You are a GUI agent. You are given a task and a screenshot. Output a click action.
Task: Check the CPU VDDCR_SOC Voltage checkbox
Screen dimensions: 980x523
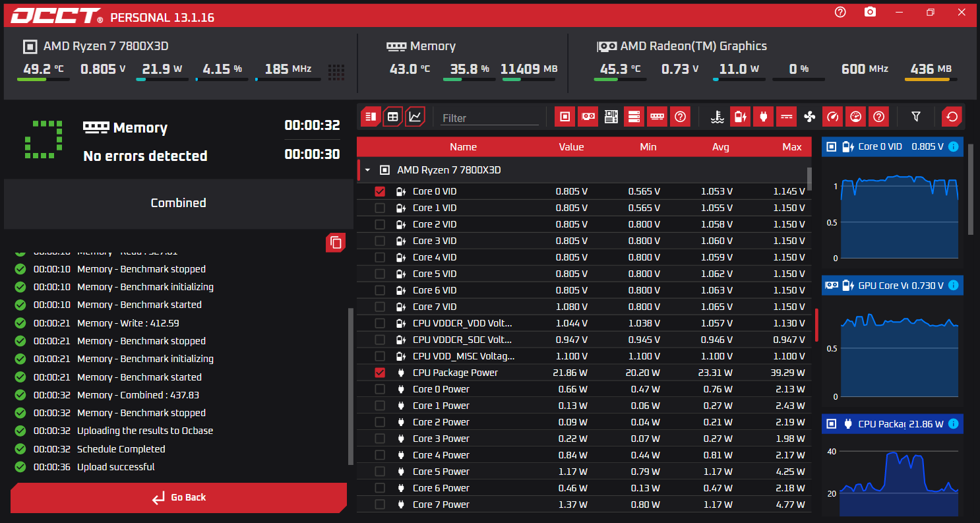[380, 340]
